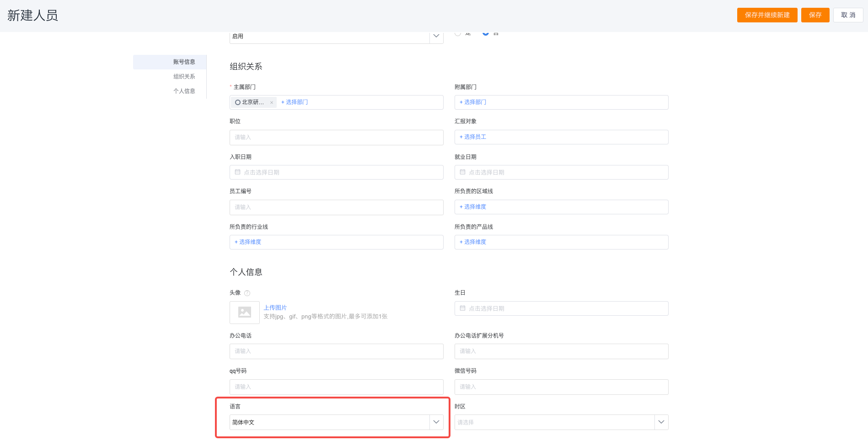Viewport: 868px width, 446px height.
Task: Click chevron arrow of 语言 dropdown
Action: point(436,422)
